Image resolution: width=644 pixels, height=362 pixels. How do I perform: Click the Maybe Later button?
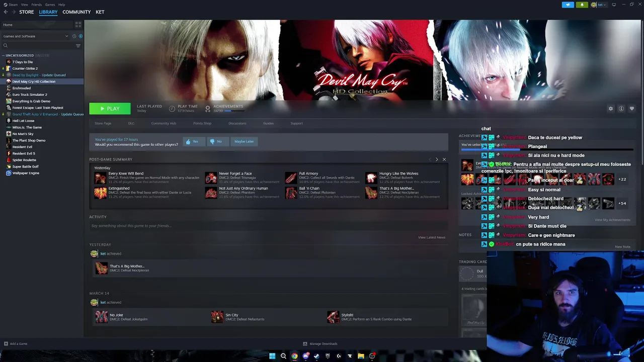click(x=244, y=141)
